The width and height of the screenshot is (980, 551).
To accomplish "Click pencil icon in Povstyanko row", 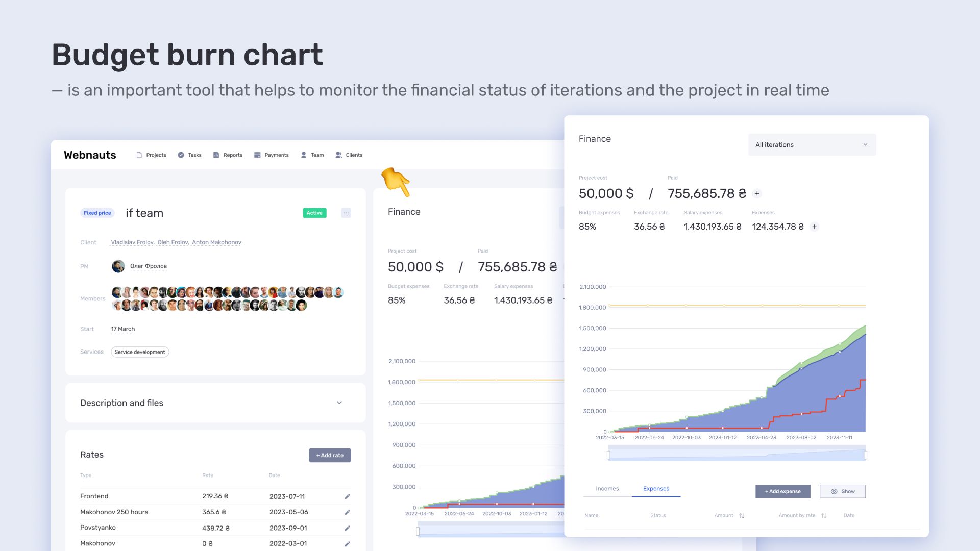I will point(347,528).
